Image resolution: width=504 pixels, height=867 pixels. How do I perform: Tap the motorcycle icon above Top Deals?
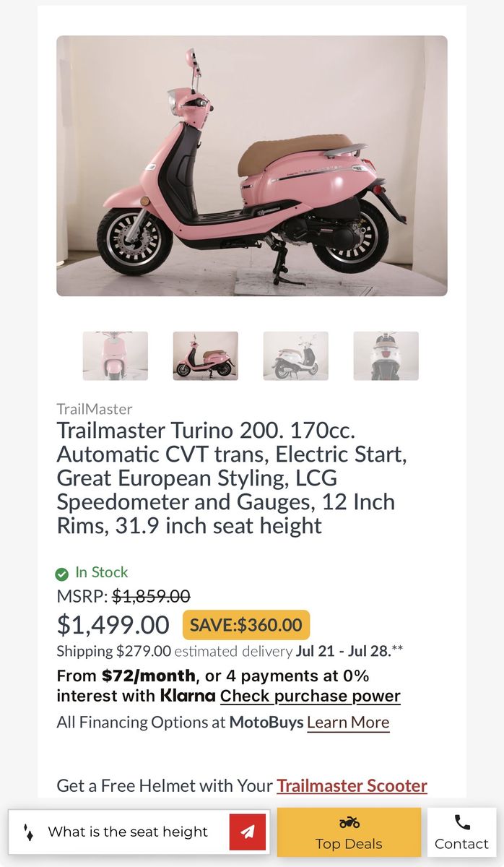(x=349, y=823)
